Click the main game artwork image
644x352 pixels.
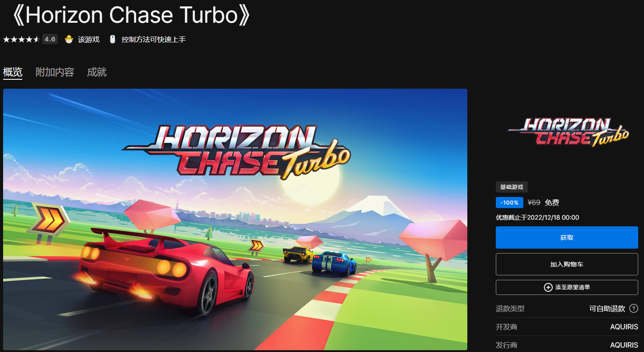coord(235,219)
